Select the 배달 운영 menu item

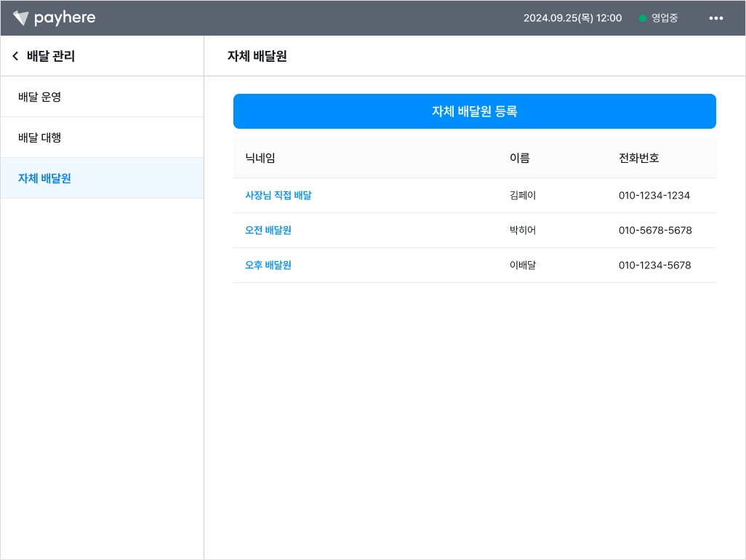(103, 97)
